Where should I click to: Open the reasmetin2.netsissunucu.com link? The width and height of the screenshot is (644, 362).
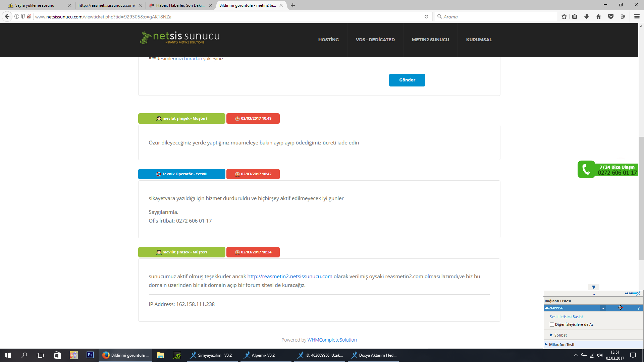[x=290, y=277]
